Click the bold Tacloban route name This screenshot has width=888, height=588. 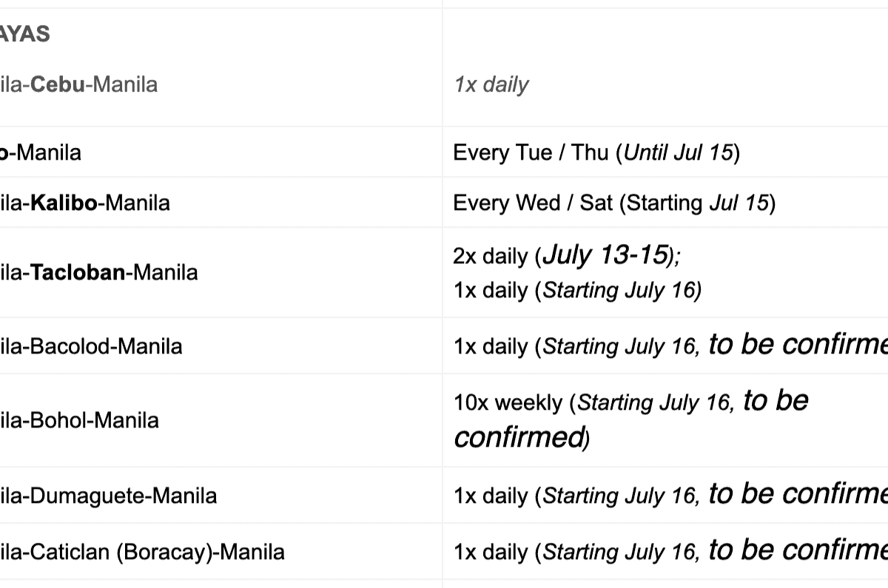[78, 272]
